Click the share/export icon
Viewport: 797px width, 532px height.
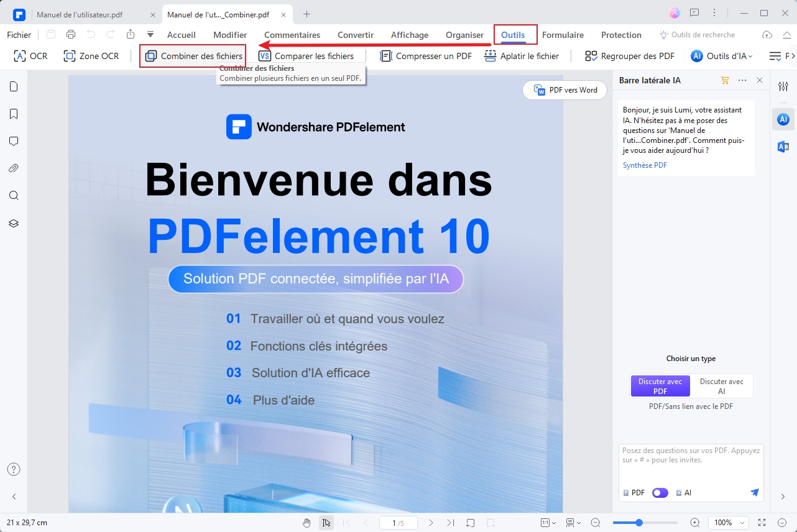click(130, 35)
